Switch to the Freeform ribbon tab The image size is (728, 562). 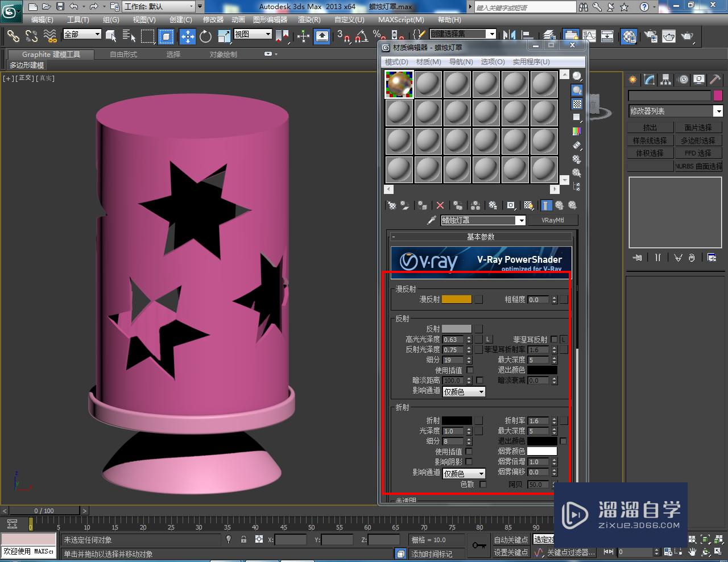click(123, 55)
